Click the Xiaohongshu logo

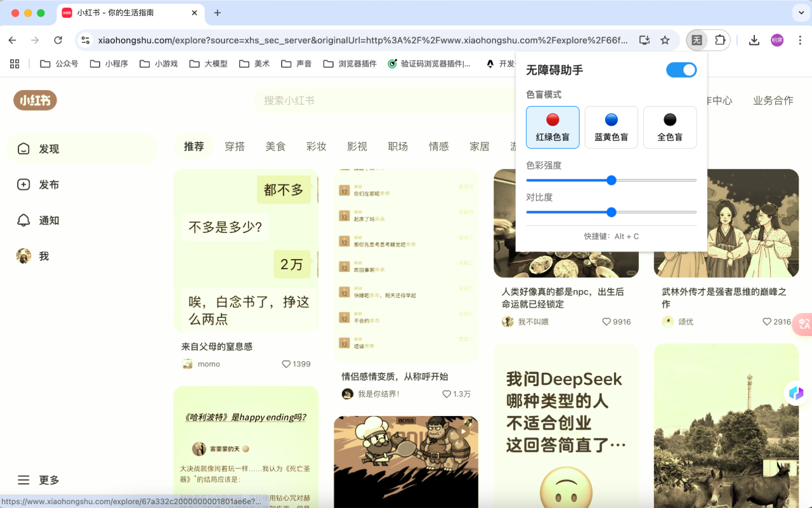[x=35, y=100]
